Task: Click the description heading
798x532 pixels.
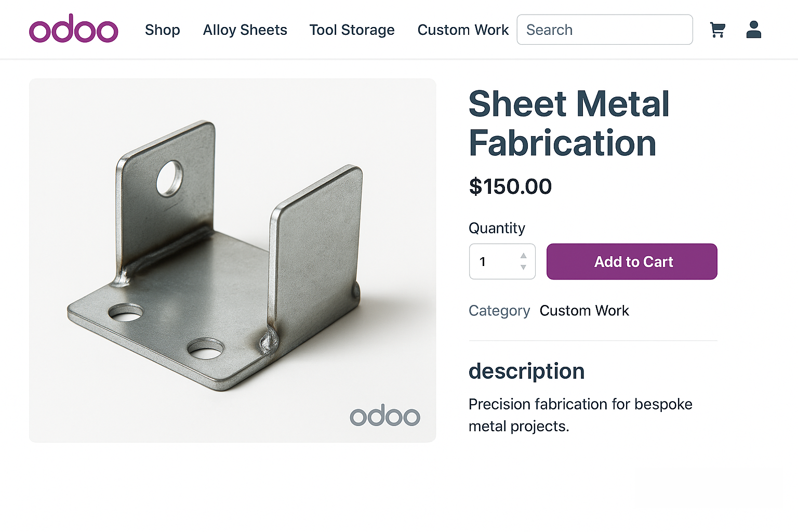Action: coord(526,371)
